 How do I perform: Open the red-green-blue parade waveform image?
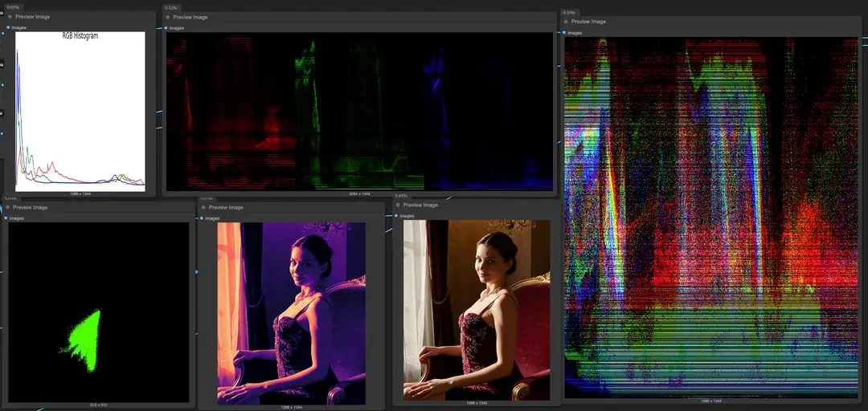click(x=359, y=111)
